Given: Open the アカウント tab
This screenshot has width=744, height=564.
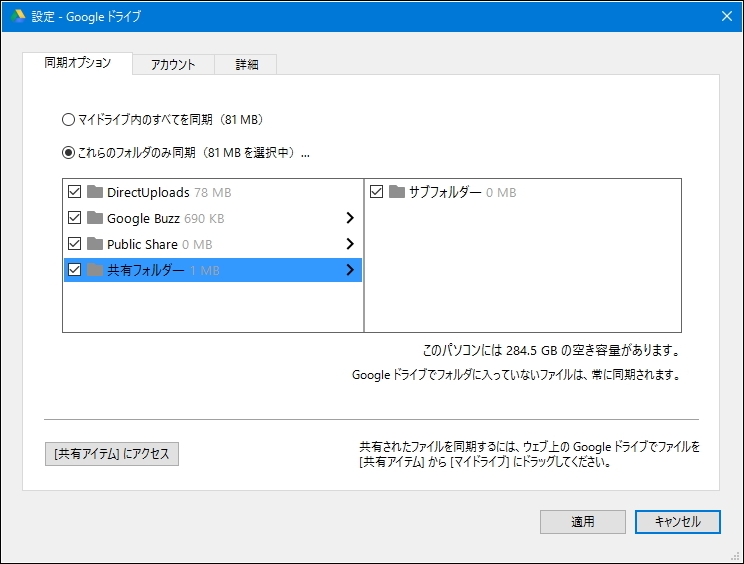Looking at the screenshot, I should [x=173, y=65].
